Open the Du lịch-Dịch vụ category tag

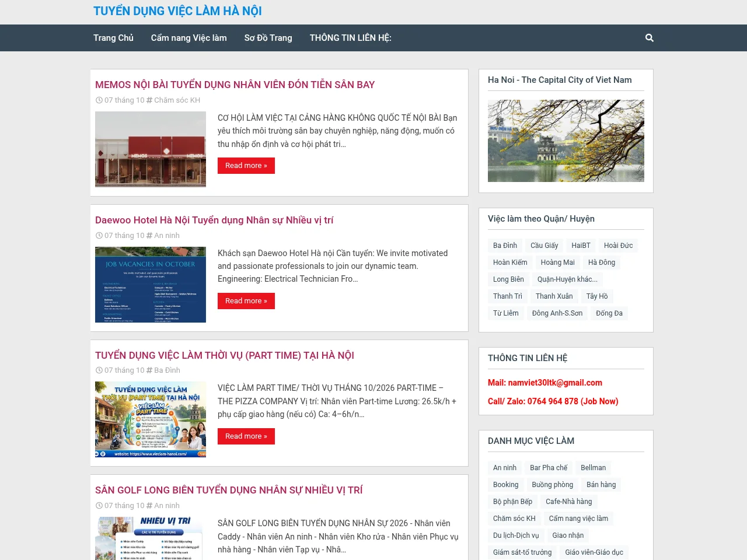(516, 535)
